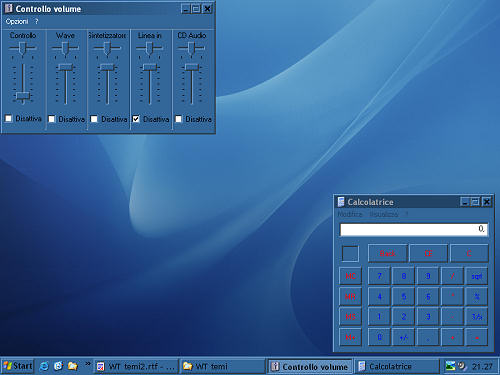Click the % percent key on calculator

tap(477, 296)
